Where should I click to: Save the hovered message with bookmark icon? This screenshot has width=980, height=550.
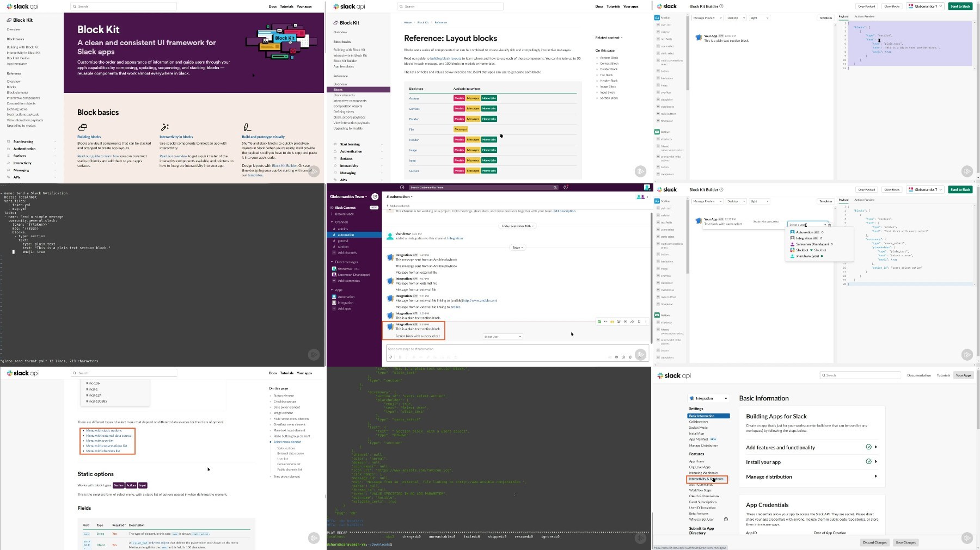click(639, 322)
